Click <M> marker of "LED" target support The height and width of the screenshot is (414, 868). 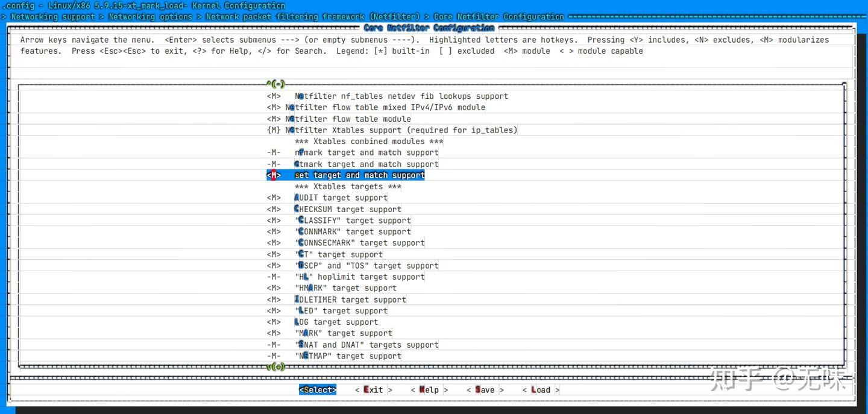pos(274,311)
